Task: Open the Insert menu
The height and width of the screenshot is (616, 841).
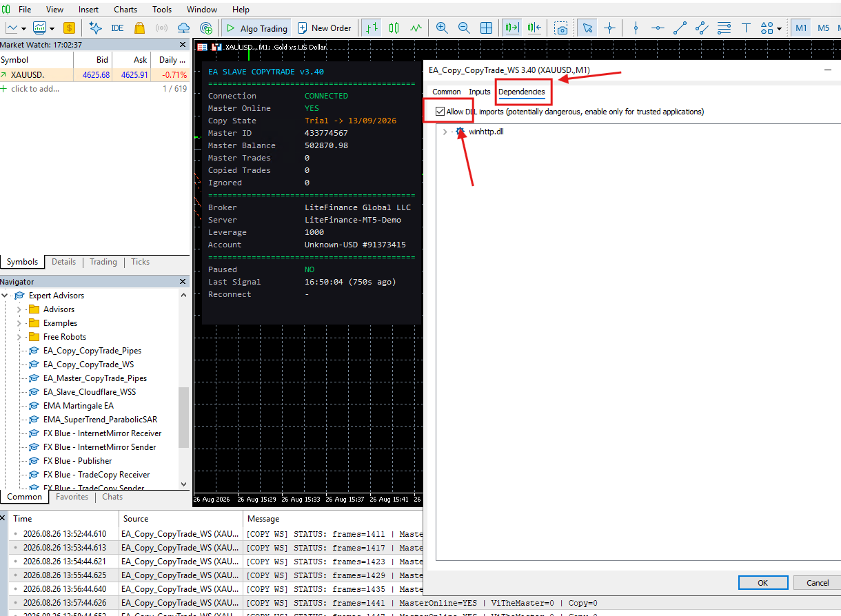Action: tap(88, 10)
